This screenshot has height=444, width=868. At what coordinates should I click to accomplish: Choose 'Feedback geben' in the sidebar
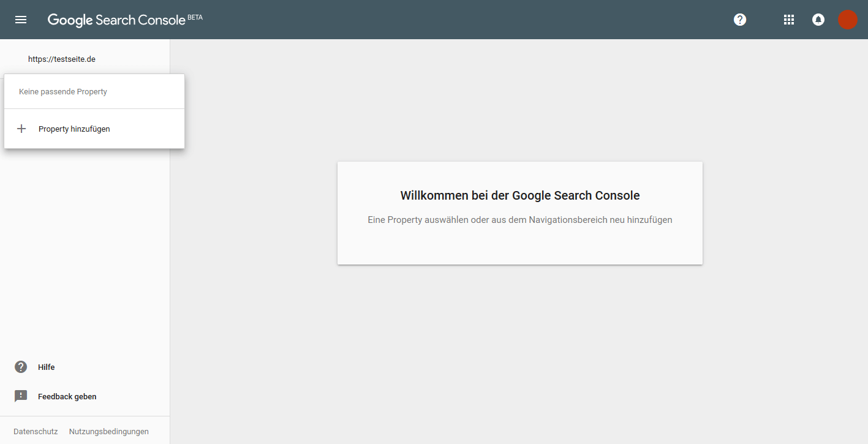[67, 396]
